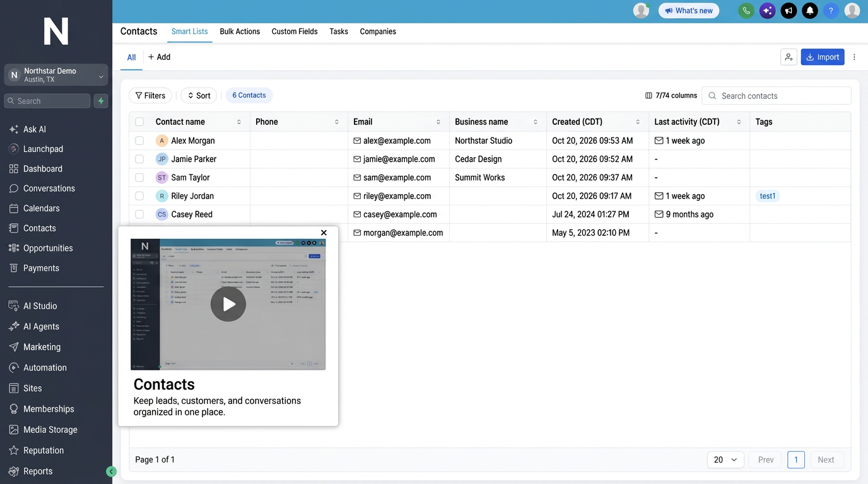Viewport: 868px width, 484px height.
Task: Check the box for Casey Reed
Action: [139, 214]
